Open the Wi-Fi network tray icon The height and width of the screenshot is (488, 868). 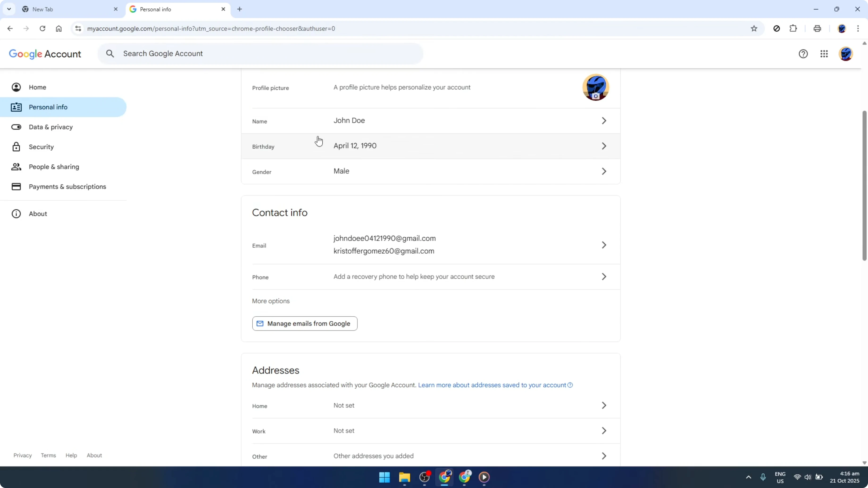coord(797,477)
